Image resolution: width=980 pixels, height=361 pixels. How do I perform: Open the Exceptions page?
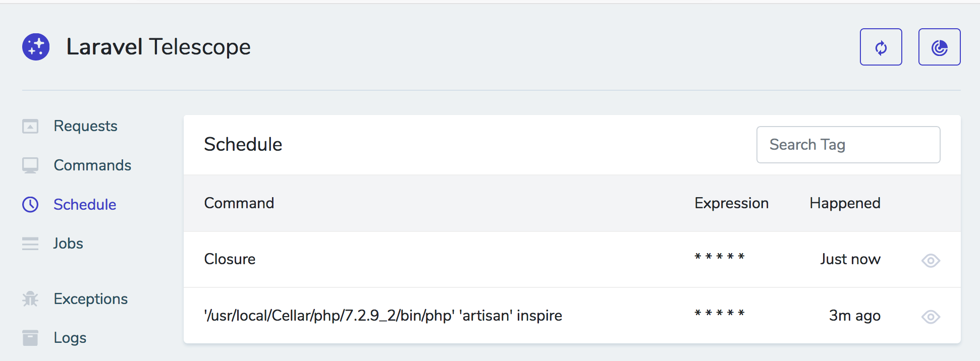(x=90, y=298)
